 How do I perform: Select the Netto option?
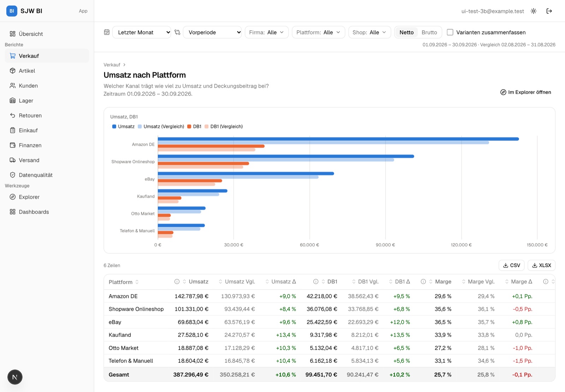pos(406,32)
